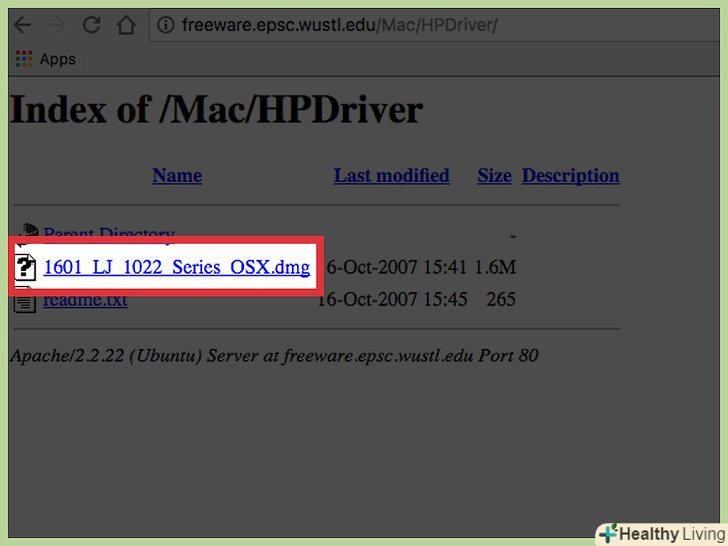
Task: Go to the browser home page icon
Action: click(x=126, y=25)
